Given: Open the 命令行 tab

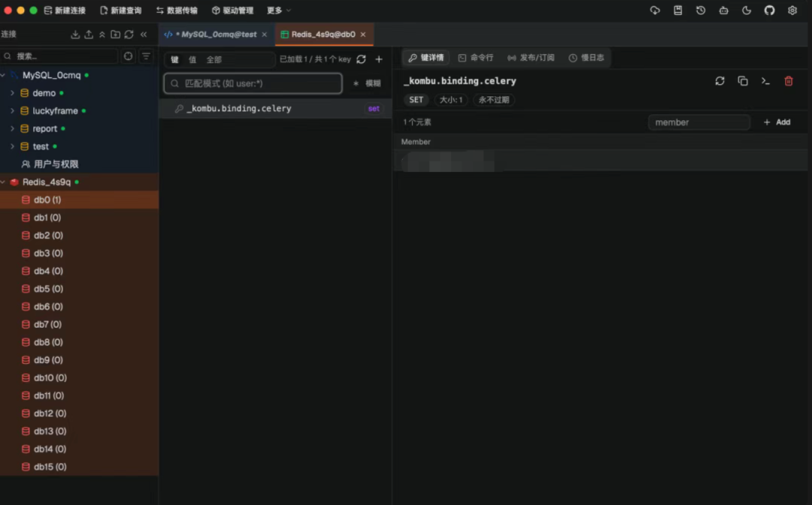Looking at the screenshot, I should 476,58.
